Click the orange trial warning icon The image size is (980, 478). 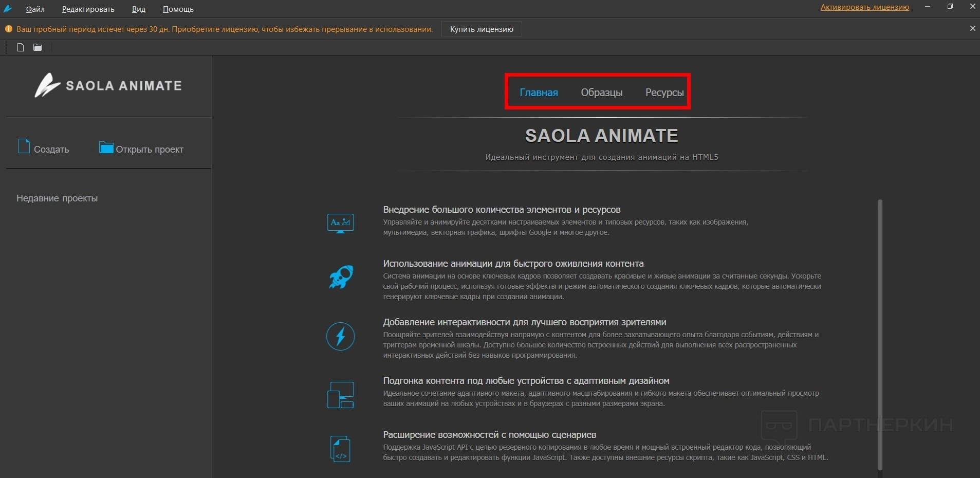pyautogui.click(x=9, y=29)
